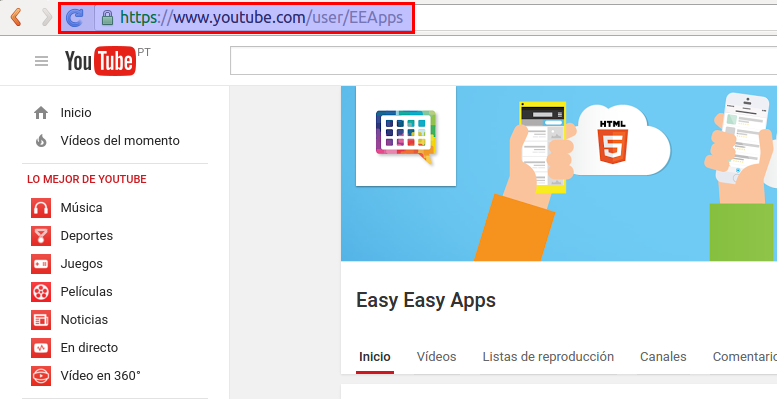The height and width of the screenshot is (399, 777).
Task: Click the Easy Easy Apps channel title
Action: click(426, 300)
